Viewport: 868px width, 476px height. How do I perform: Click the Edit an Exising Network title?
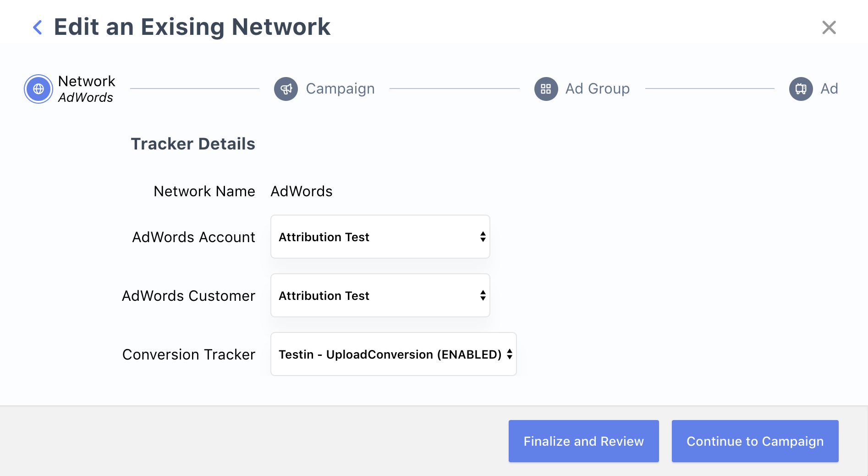[192, 27]
